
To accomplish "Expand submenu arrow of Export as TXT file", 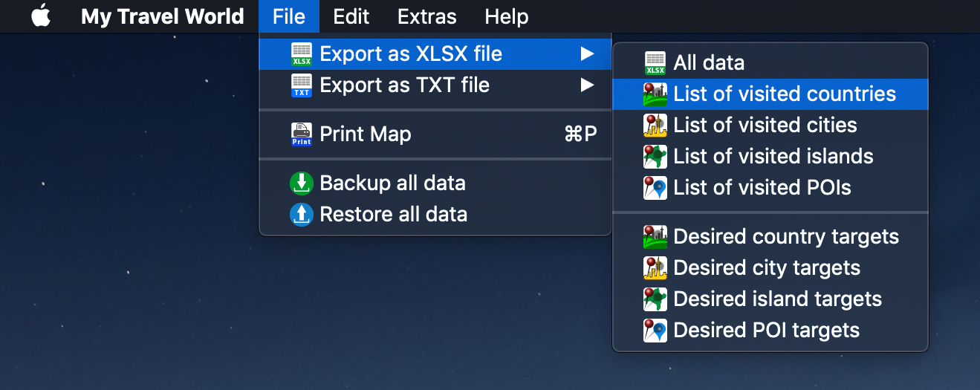I will pyautogui.click(x=588, y=85).
